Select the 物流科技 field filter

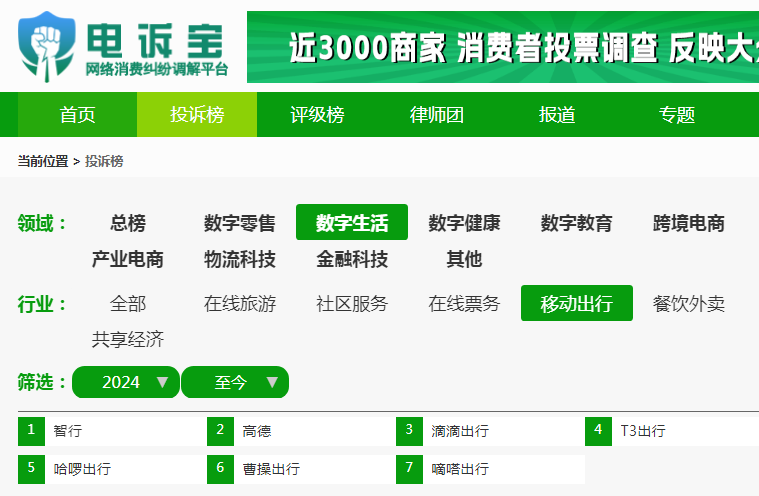[x=240, y=259]
